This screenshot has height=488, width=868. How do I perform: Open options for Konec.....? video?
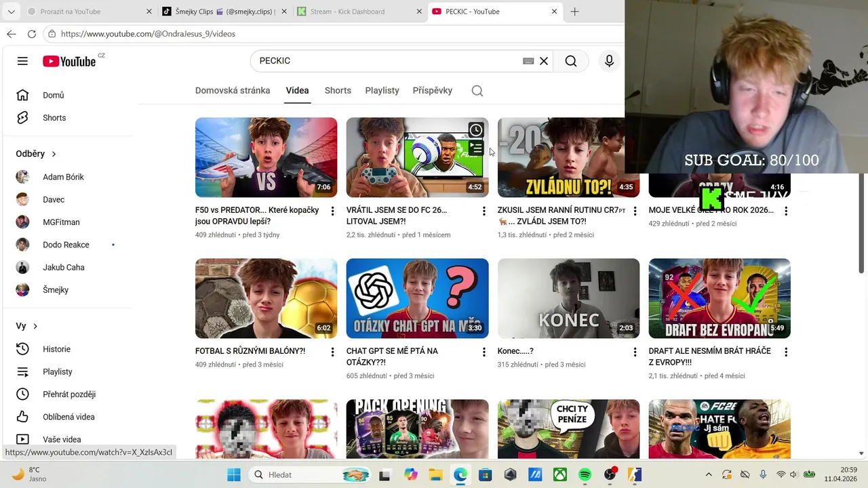coord(635,352)
